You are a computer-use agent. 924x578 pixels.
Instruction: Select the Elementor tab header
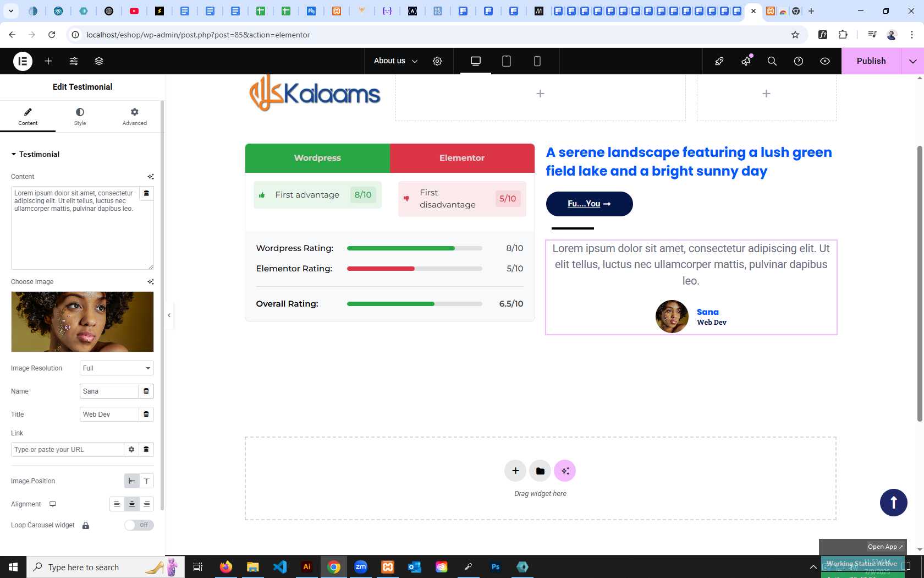click(462, 158)
